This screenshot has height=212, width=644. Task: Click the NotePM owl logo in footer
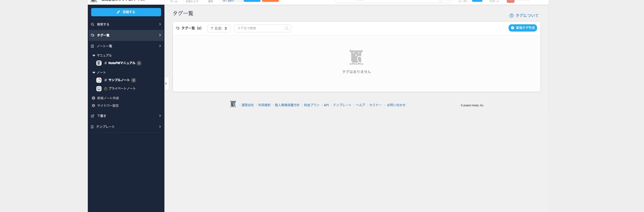tap(233, 104)
